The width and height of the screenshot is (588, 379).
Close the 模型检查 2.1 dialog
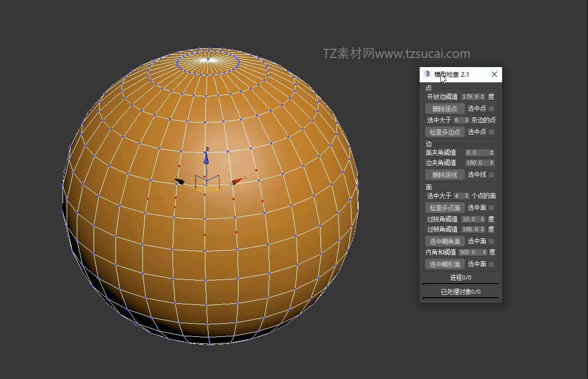494,74
